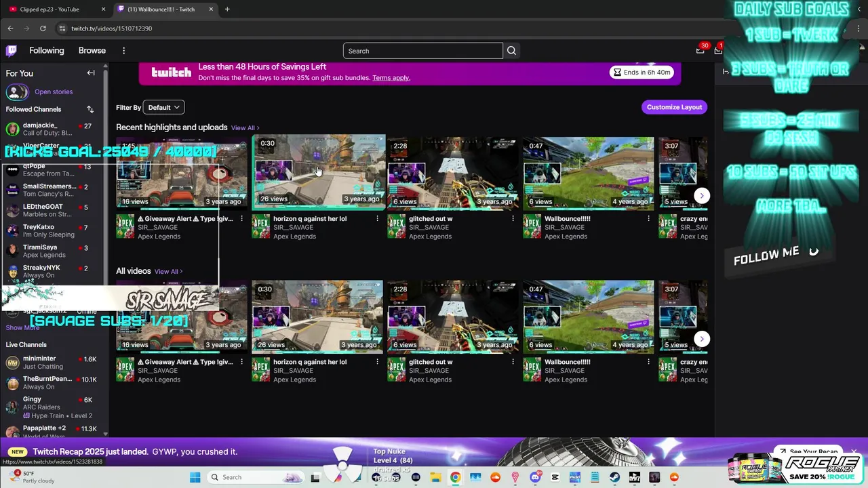
Task: Expand View All for Recent highlights
Action: tap(245, 127)
